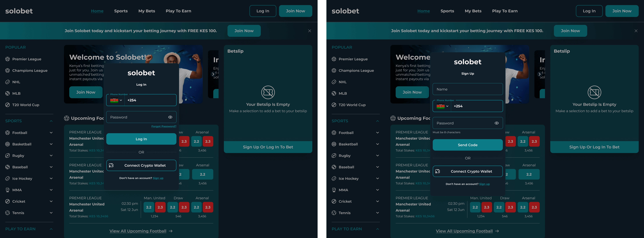
Task: Click Tennis icon in Sign Up screen sidebar
Action: [x=334, y=213]
